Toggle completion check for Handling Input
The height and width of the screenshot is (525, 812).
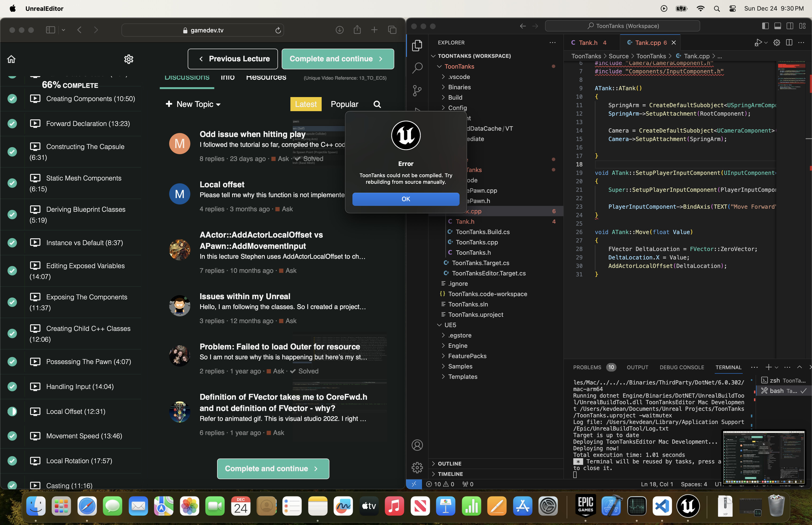tap(12, 387)
